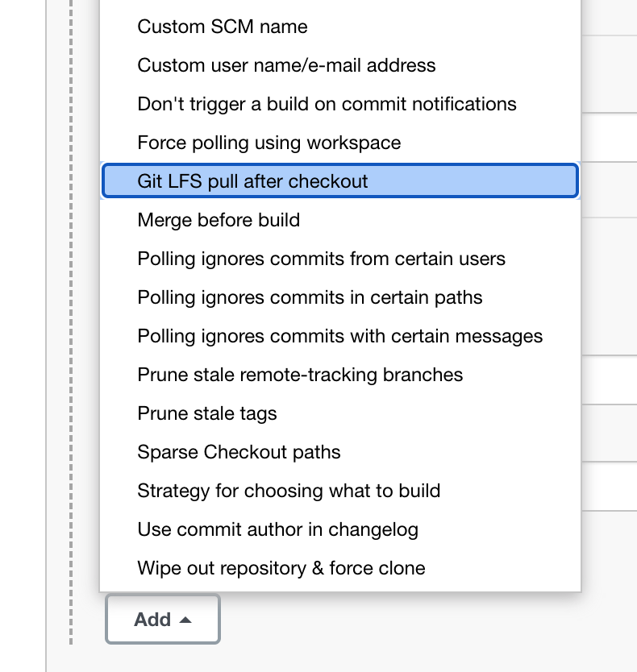Collapse the Add dropdown button
This screenshot has width=637, height=672.
coord(163,619)
